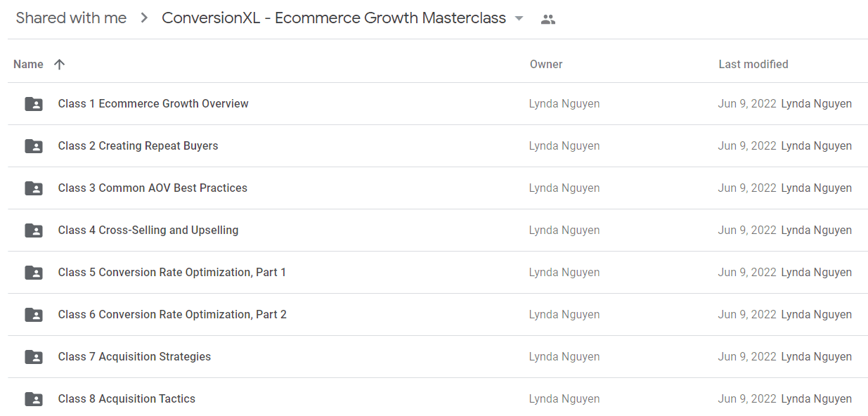868x416 pixels.
Task: Select Class 3 Common AOV Best Practices
Action: tap(153, 188)
